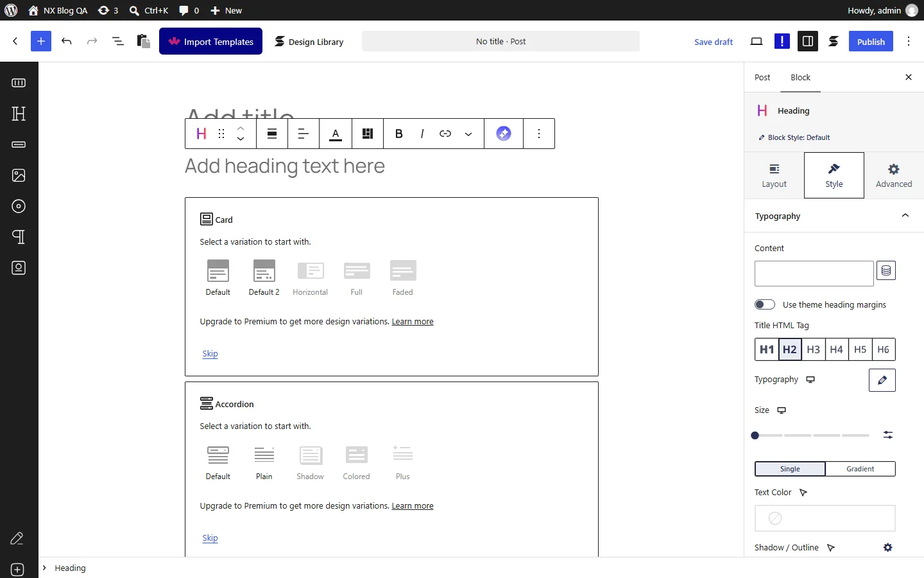Collapse the Typography panel
This screenshot has height=578, width=924.
pyautogui.click(x=834, y=216)
